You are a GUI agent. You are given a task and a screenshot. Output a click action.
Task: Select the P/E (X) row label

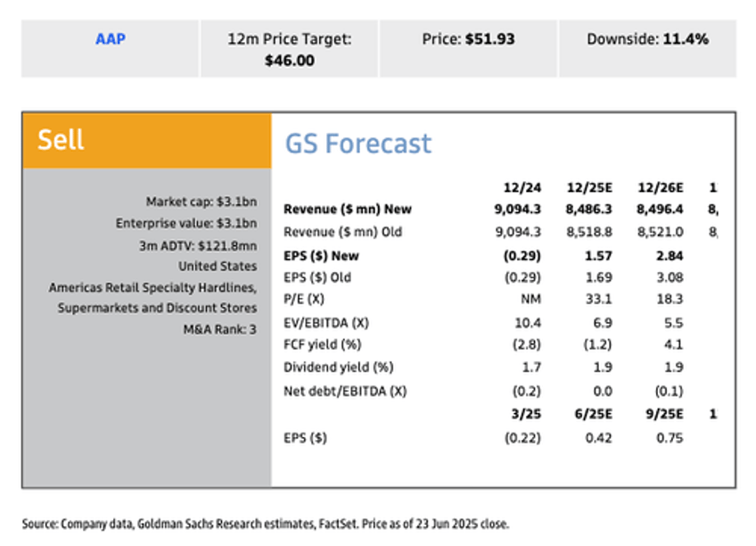303,299
